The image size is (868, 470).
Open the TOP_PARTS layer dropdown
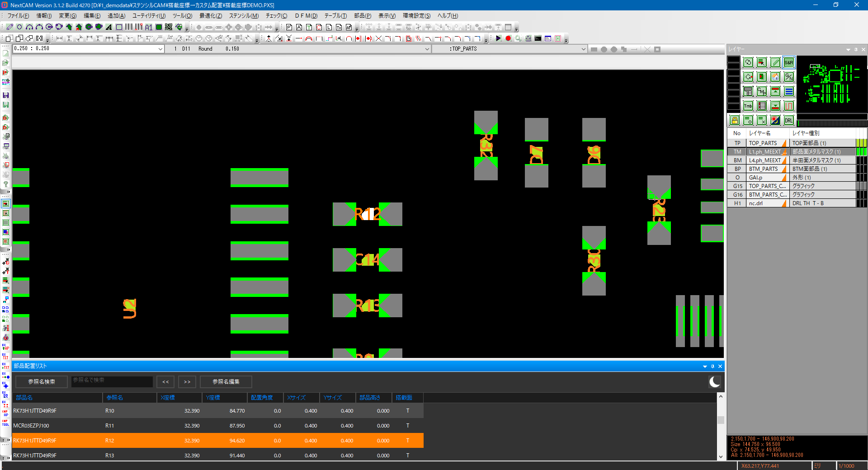(x=583, y=49)
